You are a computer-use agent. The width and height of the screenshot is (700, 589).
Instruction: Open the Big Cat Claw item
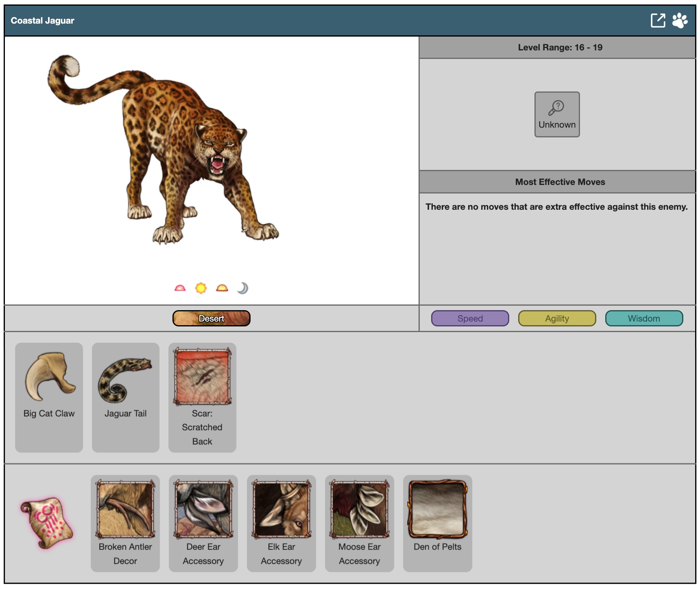coord(49,397)
